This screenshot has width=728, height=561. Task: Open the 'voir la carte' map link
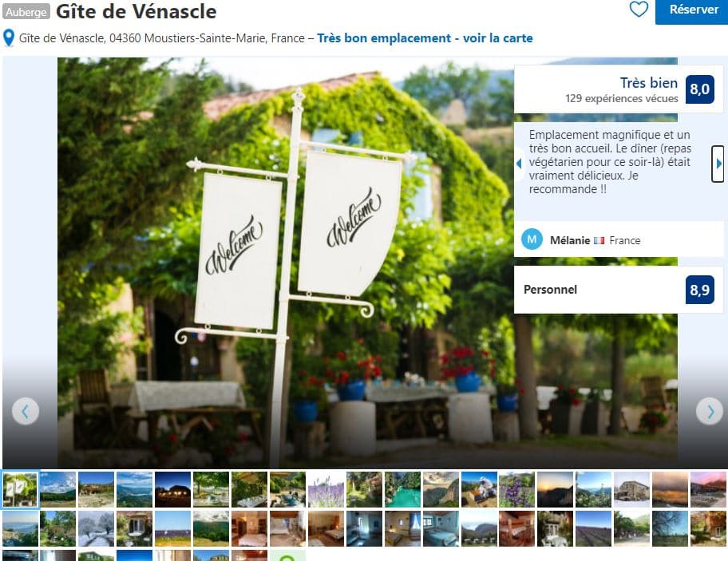tap(498, 38)
